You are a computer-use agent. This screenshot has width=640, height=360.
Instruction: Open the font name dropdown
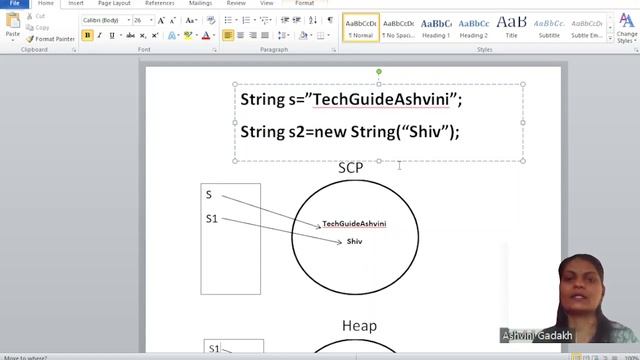129,20
